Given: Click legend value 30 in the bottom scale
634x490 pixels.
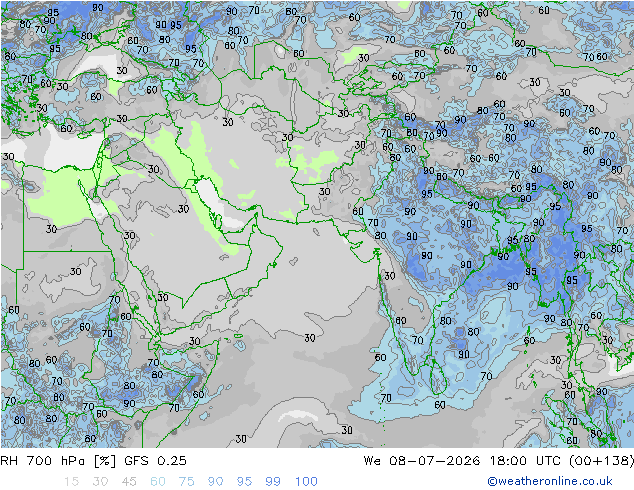Looking at the screenshot, I should (x=100, y=481).
